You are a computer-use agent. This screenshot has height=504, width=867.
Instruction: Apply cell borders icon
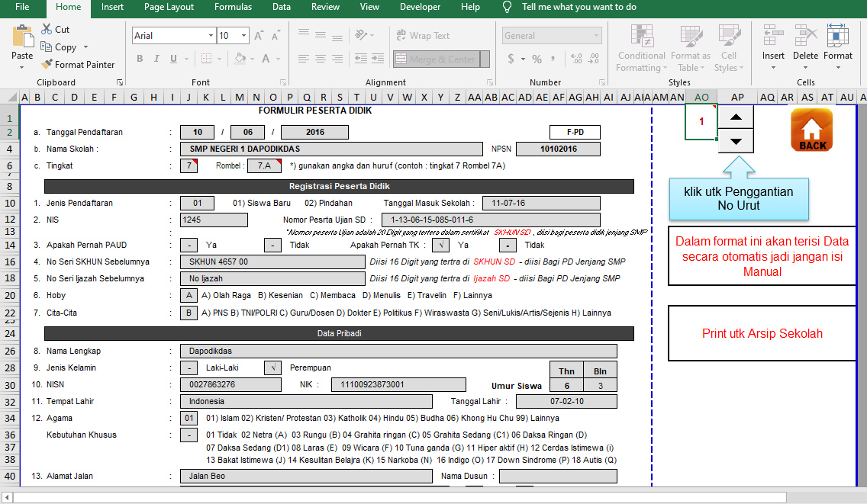click(x=207, y=59)
